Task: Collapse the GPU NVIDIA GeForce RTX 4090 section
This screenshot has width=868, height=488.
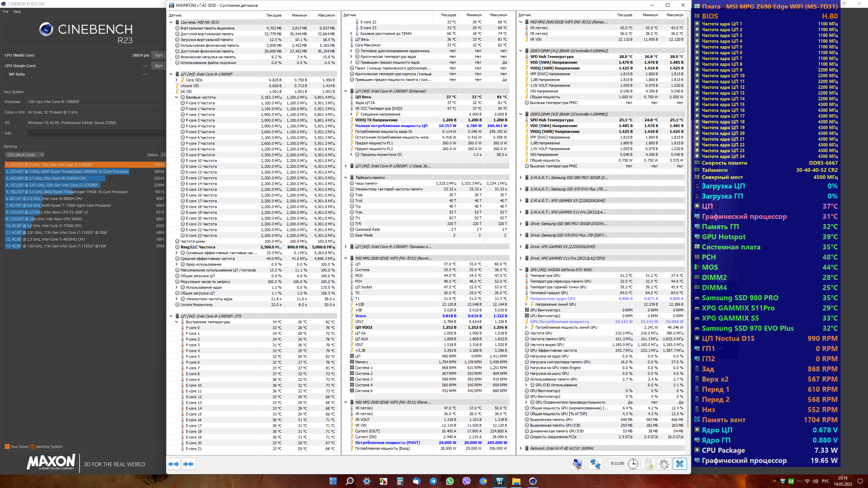Action: (x=521, y=270)
